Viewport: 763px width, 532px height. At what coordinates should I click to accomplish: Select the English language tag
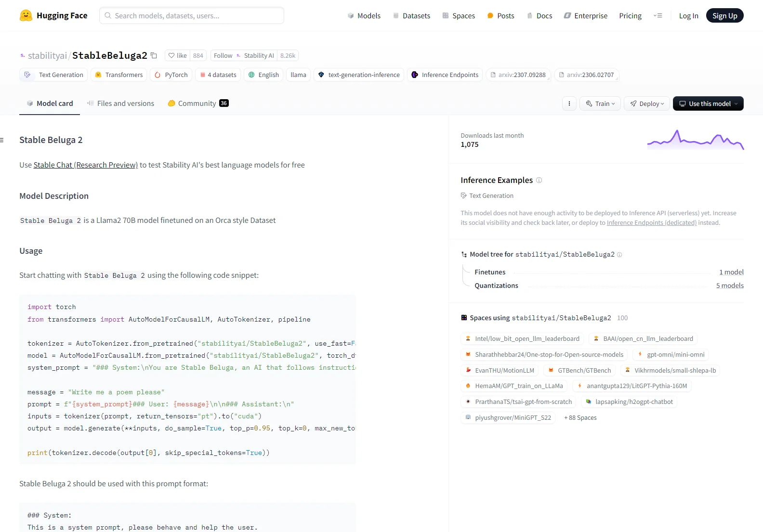coord(263,75)
